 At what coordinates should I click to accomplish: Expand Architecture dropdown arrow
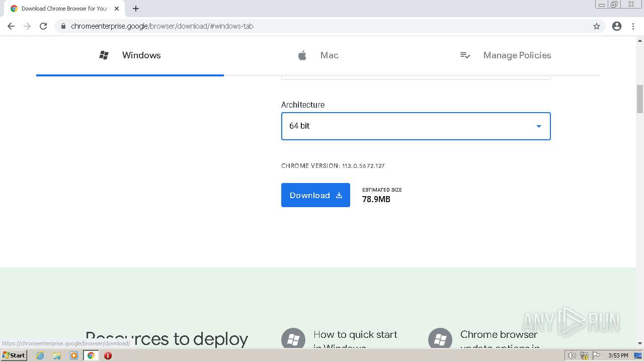click(539, 126)
